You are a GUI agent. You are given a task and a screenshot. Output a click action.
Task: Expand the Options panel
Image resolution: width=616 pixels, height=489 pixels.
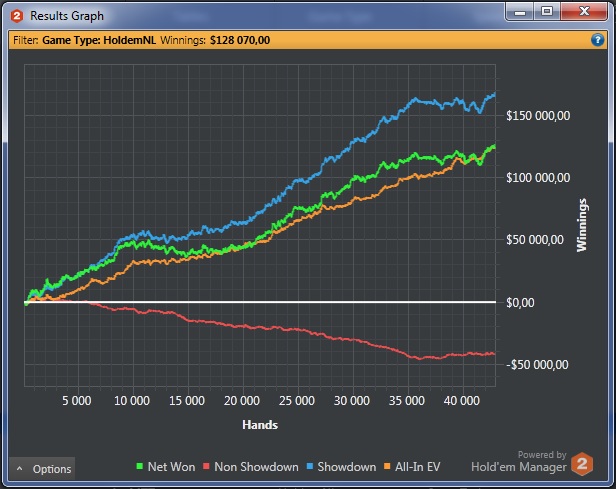[x=42, y=469]
